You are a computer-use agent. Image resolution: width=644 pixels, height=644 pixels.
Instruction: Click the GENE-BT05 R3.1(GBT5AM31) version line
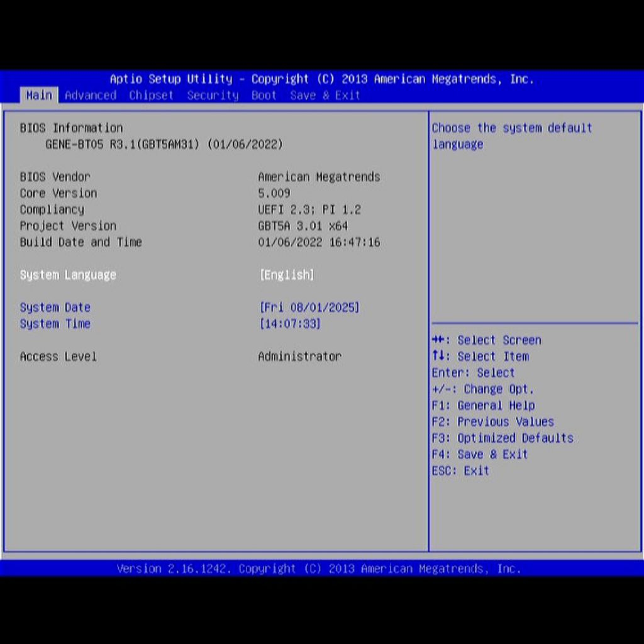[x=164, y=144]
